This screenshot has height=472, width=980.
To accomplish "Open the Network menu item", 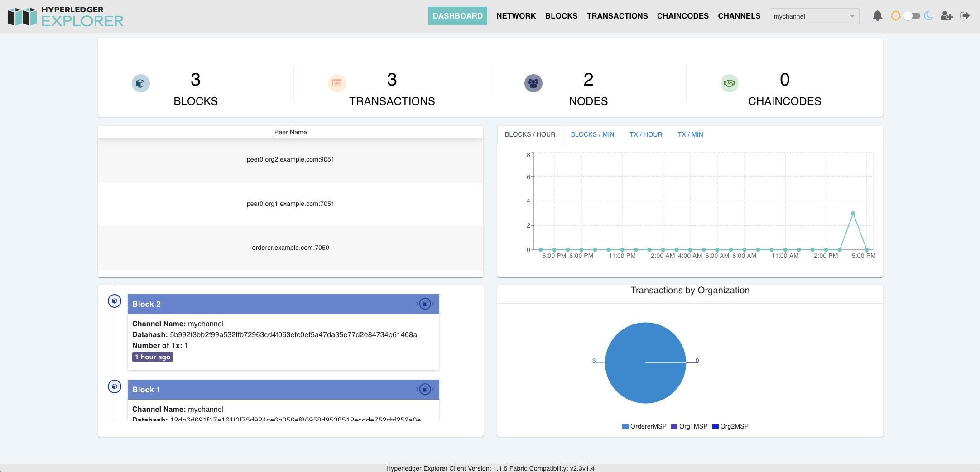I will click(516, 16).
